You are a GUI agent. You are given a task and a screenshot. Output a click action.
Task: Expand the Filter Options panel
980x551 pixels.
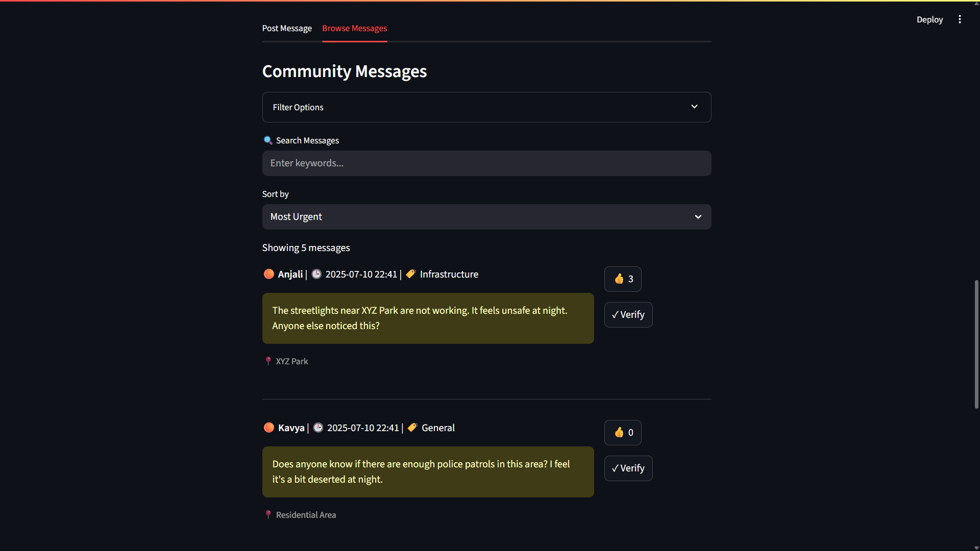(x=480, y=107)
